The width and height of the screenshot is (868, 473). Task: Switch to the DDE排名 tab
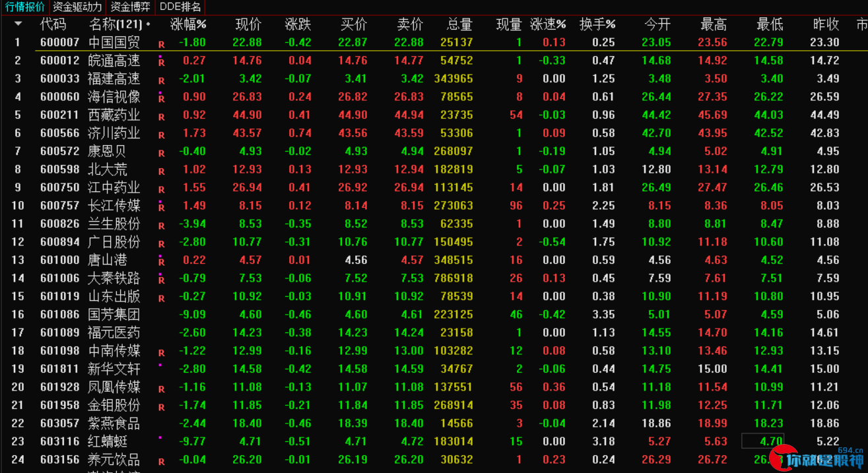coord(180,7)
